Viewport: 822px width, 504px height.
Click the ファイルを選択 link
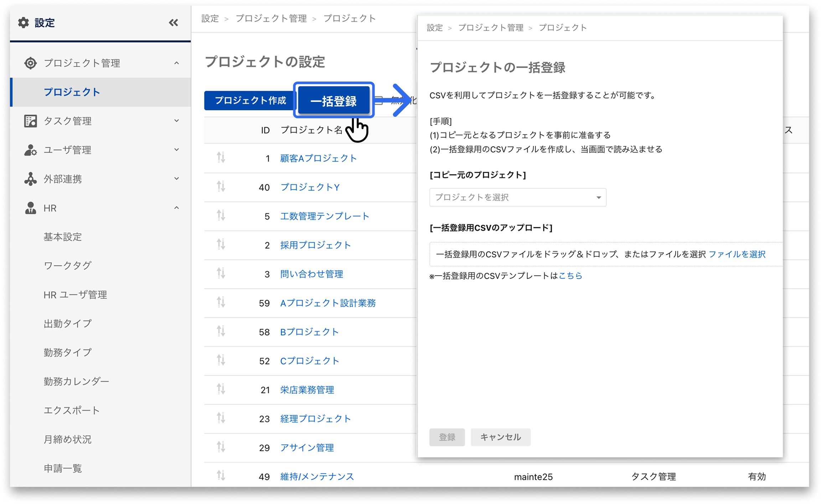pyautogui.click(x=737, y=254)
